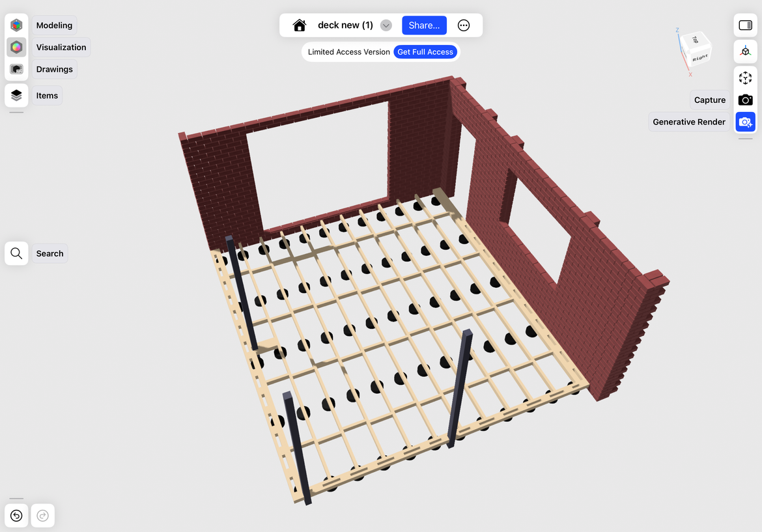Image resolution: width=762 pixels, height=532 pixels.
Task: Click the view orientation cube
Action: click(695, 49)
